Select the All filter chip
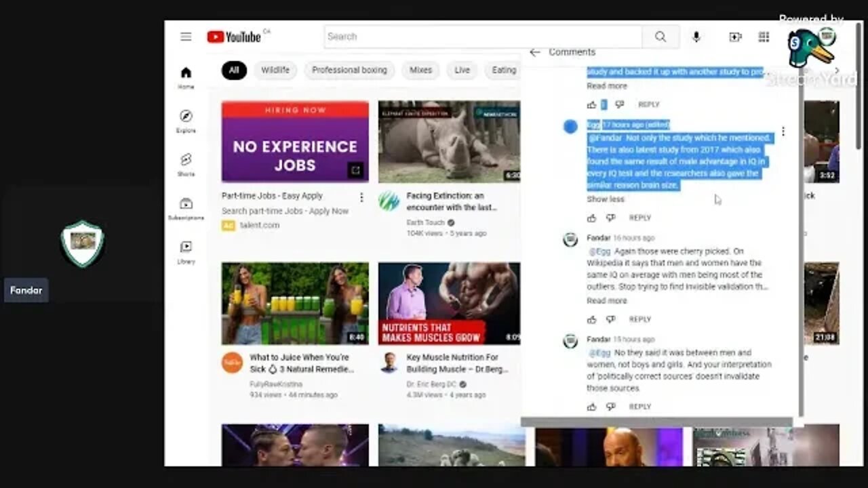Viewport: 868px width, 488px height. coord(234,70)
